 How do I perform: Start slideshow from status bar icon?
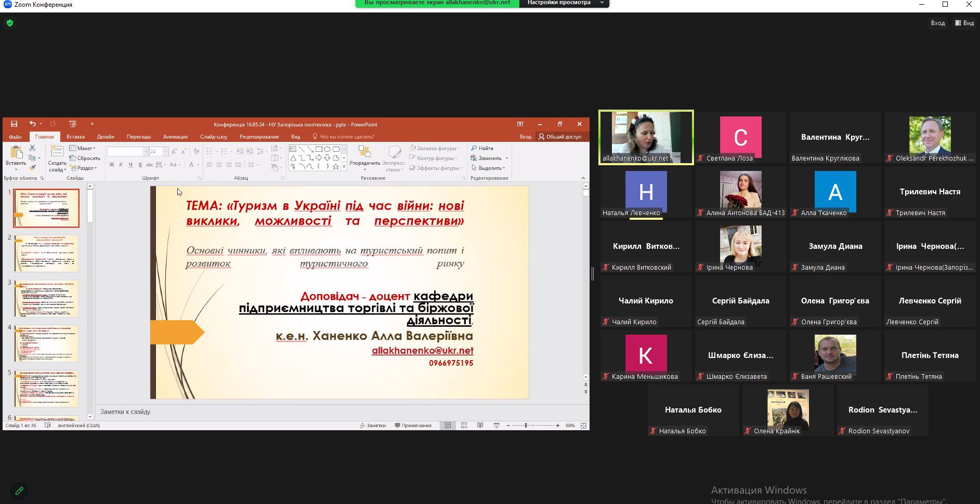click(x=496, y=426)
